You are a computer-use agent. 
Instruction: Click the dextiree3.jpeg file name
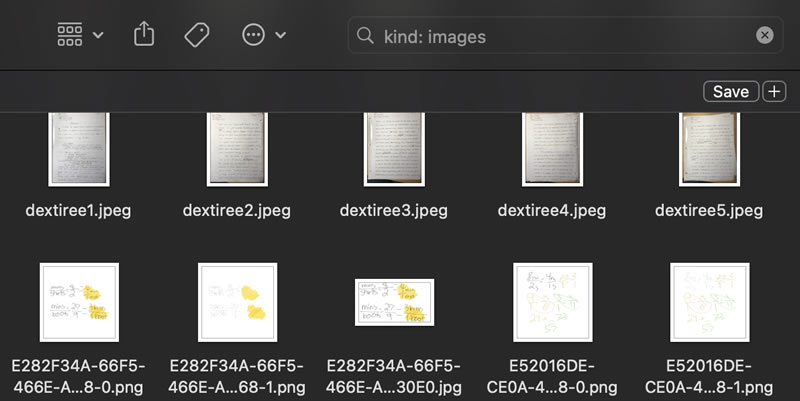click(394, 211)
